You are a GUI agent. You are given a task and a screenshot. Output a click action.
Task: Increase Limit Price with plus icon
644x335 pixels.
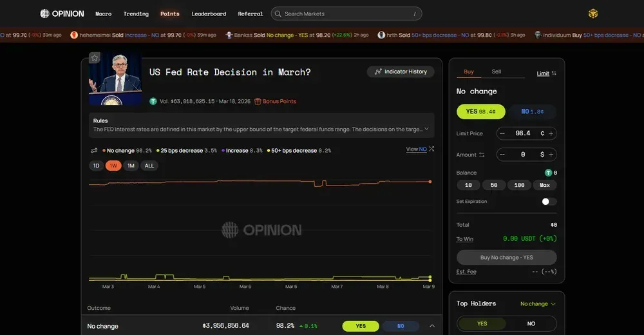click(551, 133)
